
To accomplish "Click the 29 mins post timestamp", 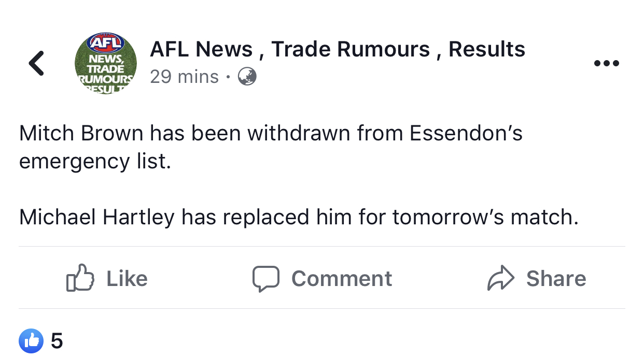I will click(x=184, y=77).
